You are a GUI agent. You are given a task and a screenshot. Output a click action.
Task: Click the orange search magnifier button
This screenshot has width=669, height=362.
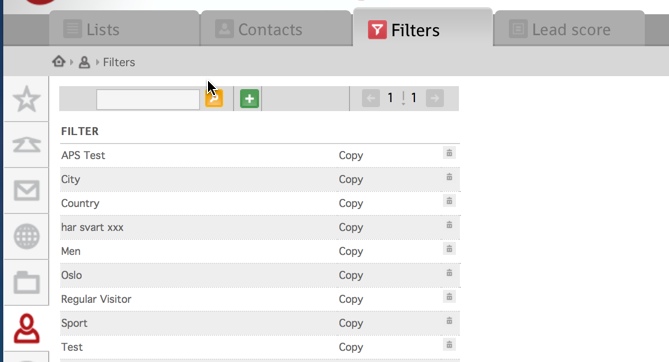tap(214, 99)
